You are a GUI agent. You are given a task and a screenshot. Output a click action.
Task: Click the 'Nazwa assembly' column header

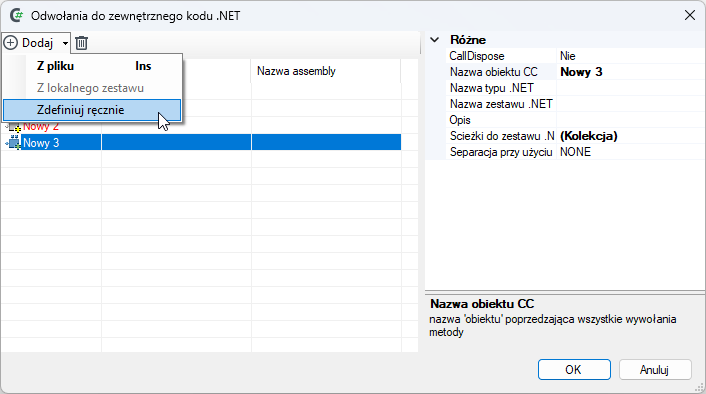[326, 71]
